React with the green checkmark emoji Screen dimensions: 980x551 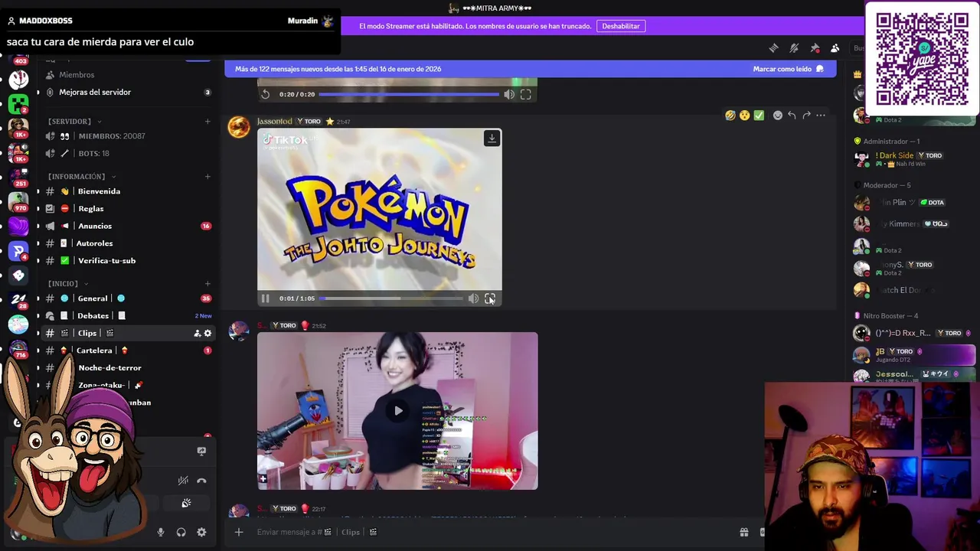tap(759, 116)
